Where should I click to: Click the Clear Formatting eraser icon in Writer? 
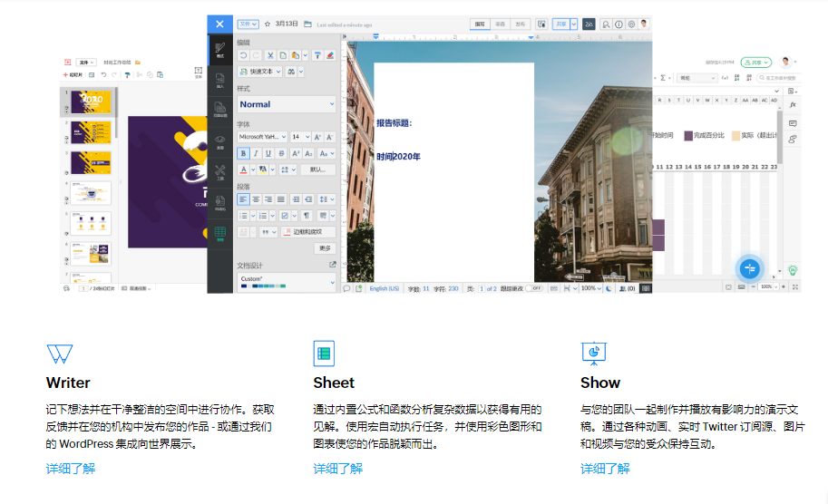[x=330, y=55]
